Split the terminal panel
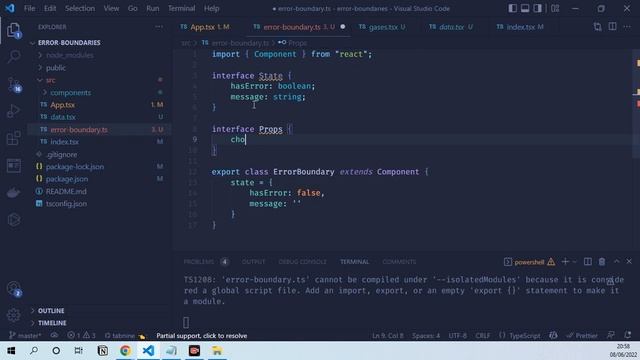 coord(587,262)
